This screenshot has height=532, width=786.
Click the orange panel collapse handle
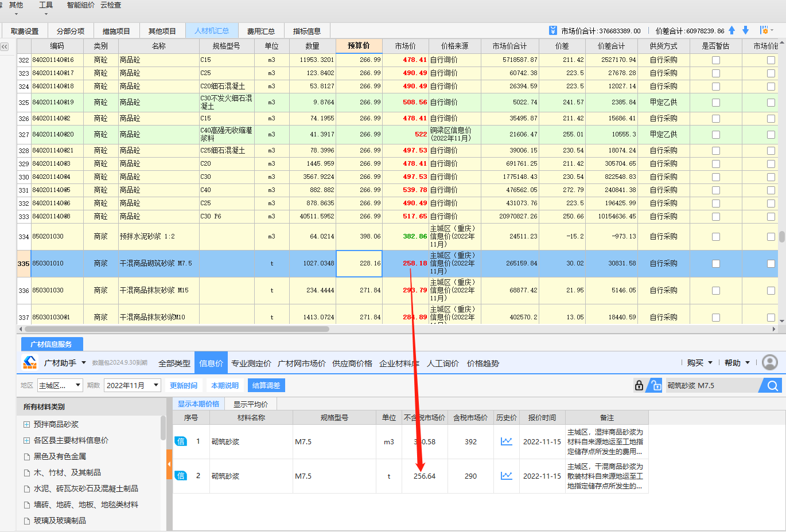click(169, 464)
